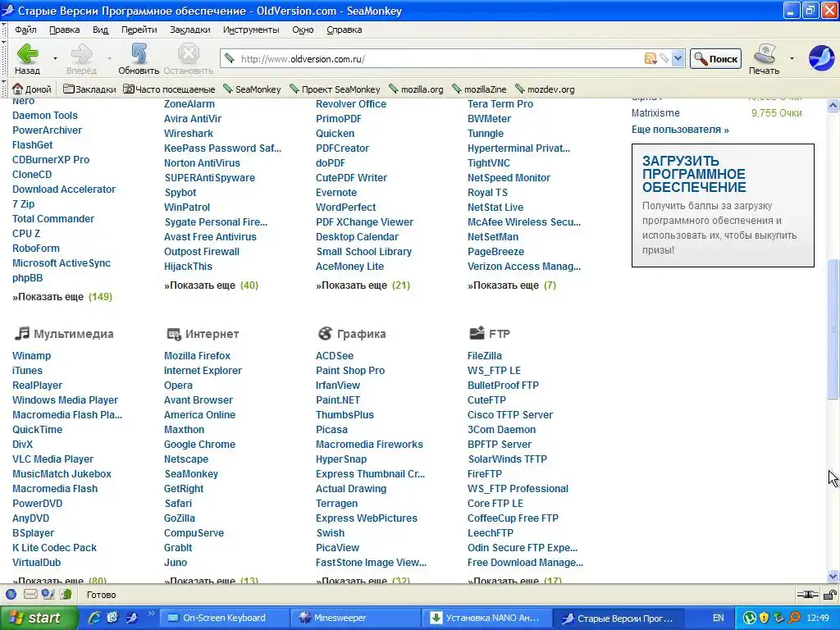Open the Домой home bookmark

[x=32, y=89]
